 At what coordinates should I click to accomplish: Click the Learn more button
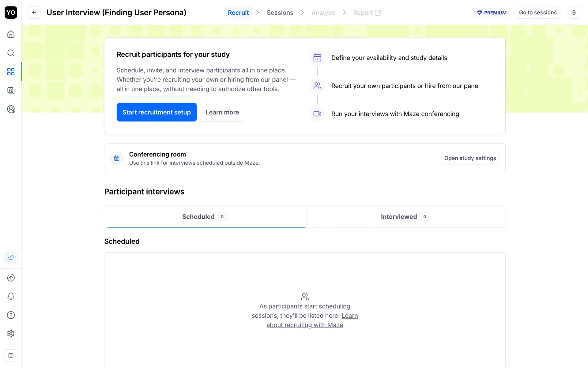(222, 112)
